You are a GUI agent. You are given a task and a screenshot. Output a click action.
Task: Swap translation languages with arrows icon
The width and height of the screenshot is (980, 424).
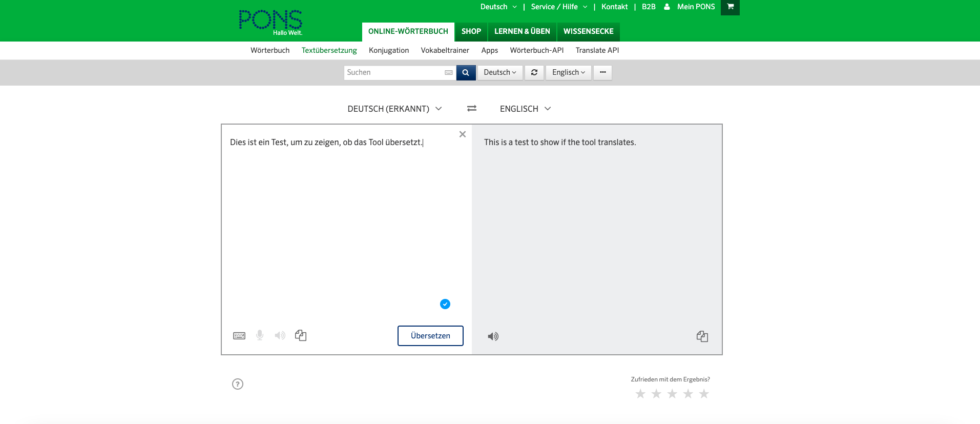point(472,109)
